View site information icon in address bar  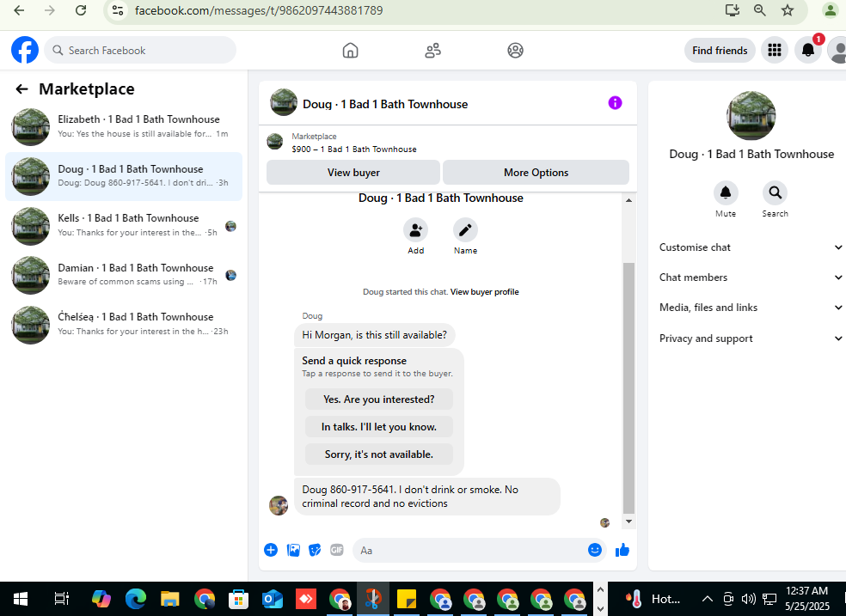pos(117,10)
